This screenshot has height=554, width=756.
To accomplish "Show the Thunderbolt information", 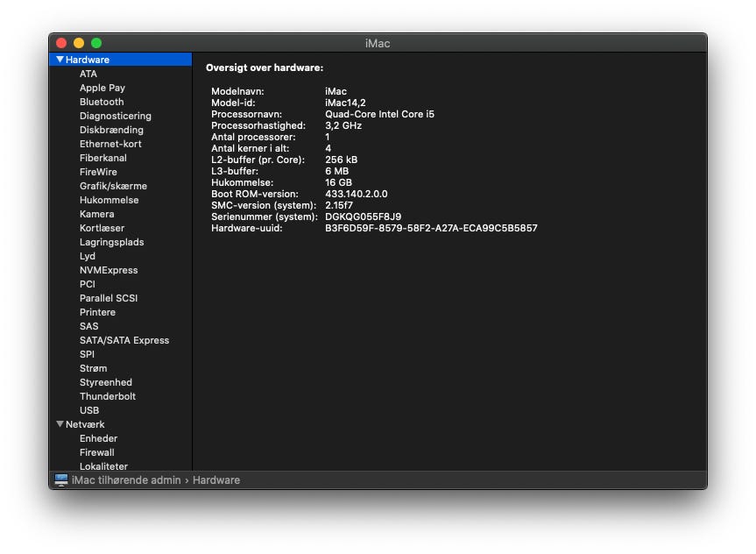I will click(x=108, y=396).
